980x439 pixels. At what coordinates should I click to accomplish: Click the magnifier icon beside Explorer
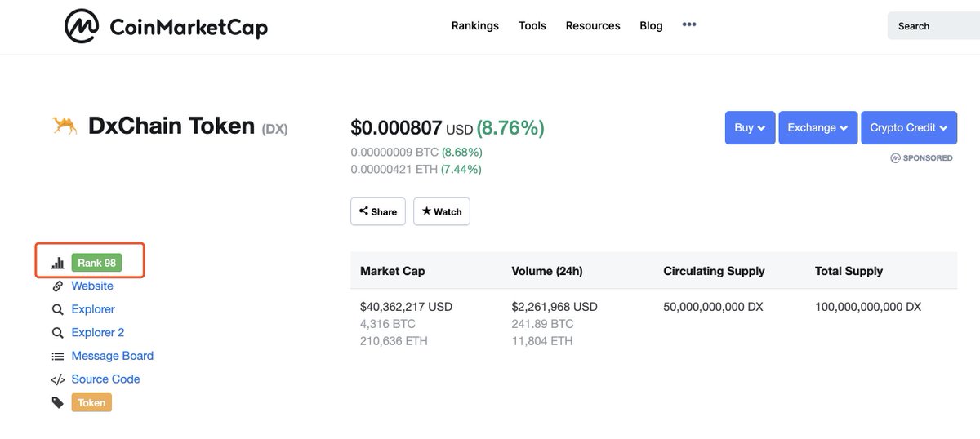tap(58, 310)
